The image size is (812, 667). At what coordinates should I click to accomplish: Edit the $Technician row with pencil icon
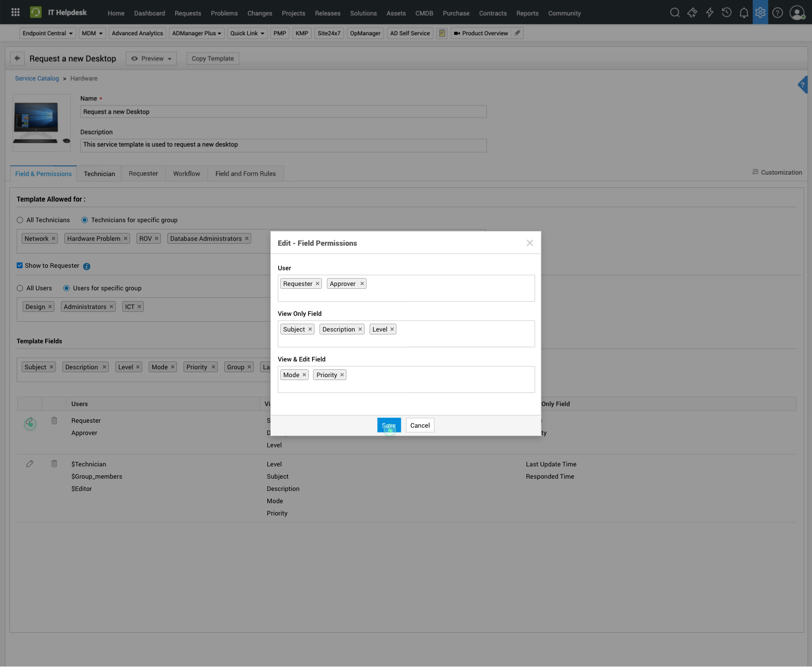[x=30, y=464]
